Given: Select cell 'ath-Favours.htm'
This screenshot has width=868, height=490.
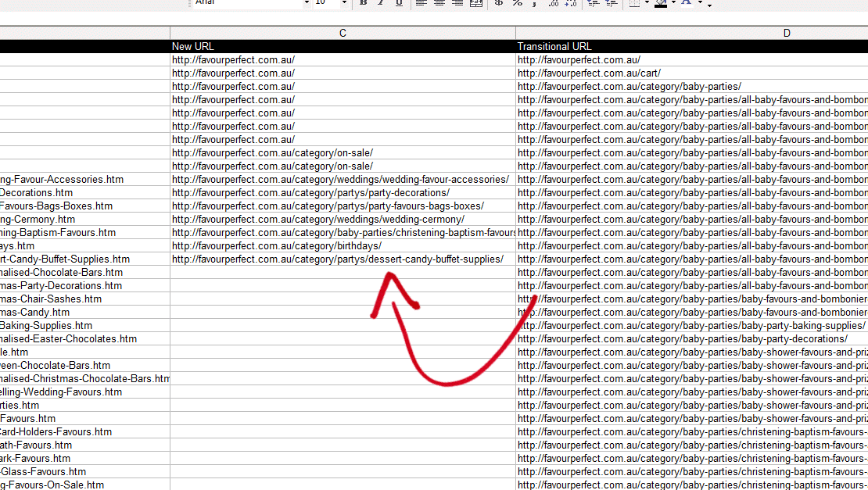Looking at the screenshot, I should point(84,445).
